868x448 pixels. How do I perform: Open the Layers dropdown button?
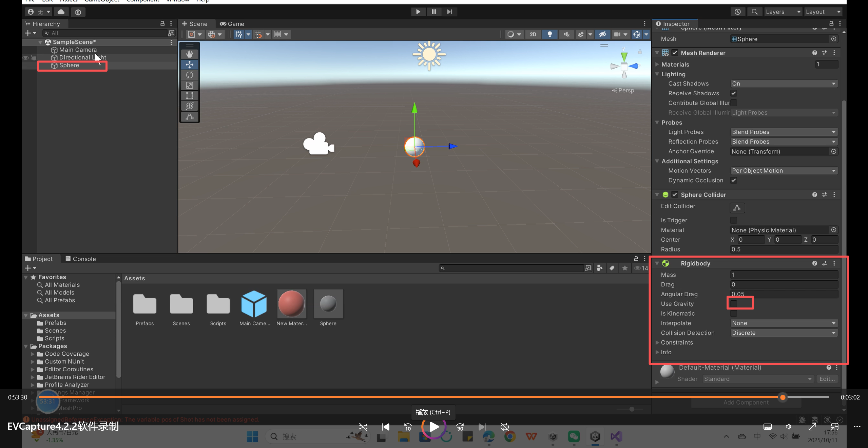(x=783, y=12)
